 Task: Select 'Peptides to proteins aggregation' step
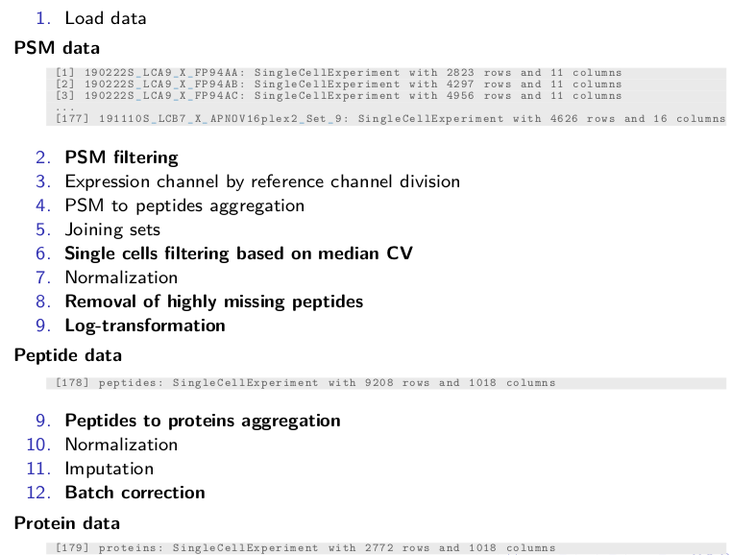click(203, 421)
